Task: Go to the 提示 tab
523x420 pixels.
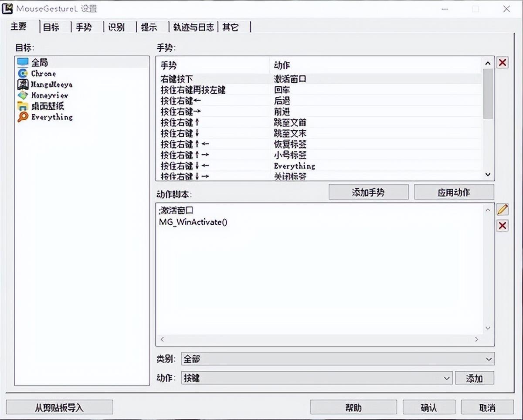Action: (x=149, y=27)
